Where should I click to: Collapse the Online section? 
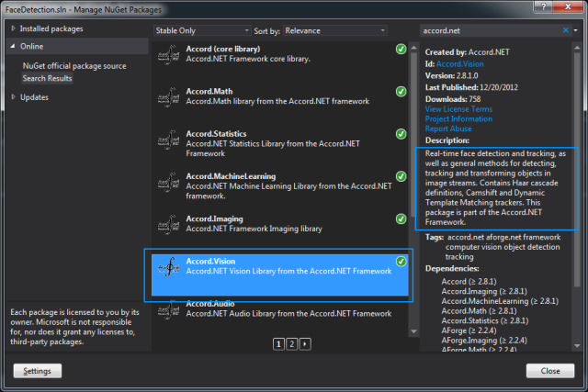13,46
